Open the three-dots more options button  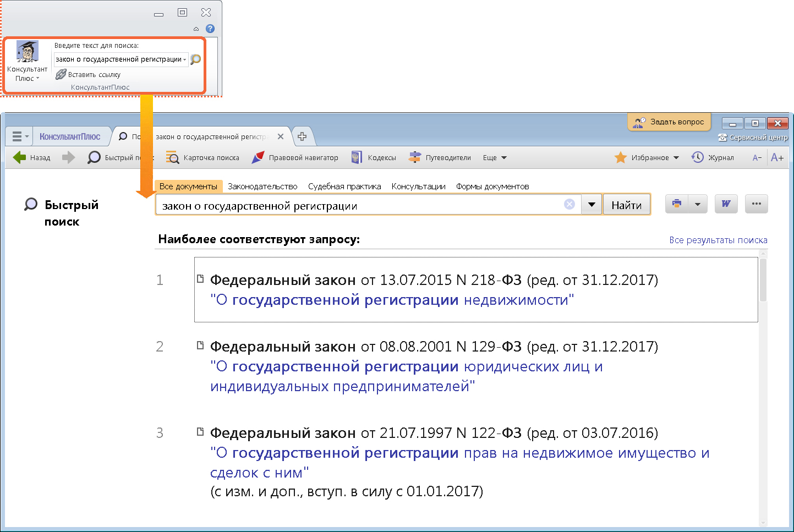point(757,204)
